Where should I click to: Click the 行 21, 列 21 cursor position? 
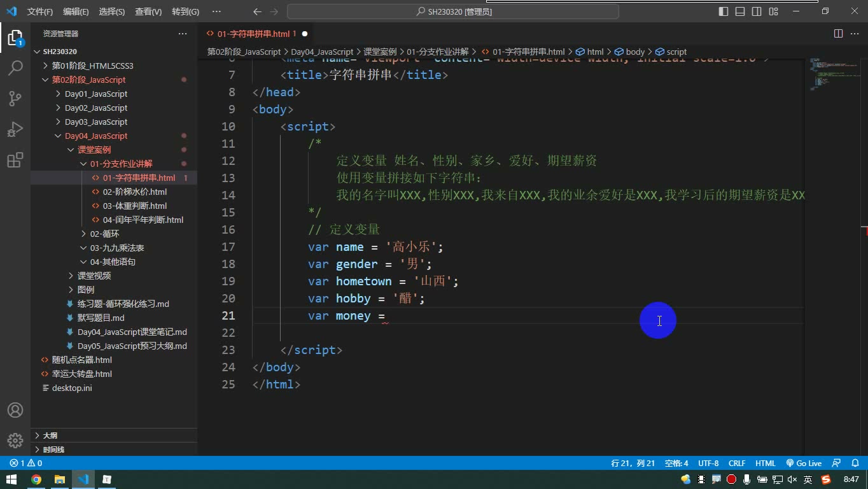pos(633,464)
